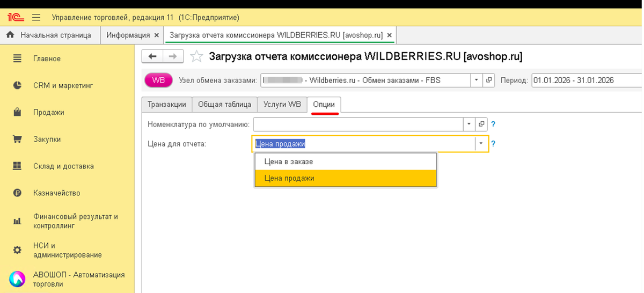Switch to Транзакции tab
Image resolution: width=644 pixels, height=293 pixels.
pyautogui.click(x=167, y=105)
